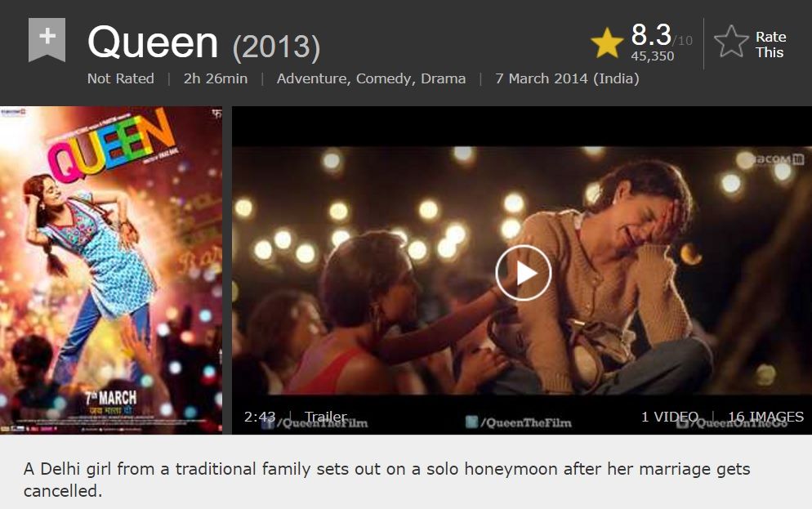Open the 1 VIDEO gallery link
Viewport: 812px width, 509px height.
click(670, 417)
